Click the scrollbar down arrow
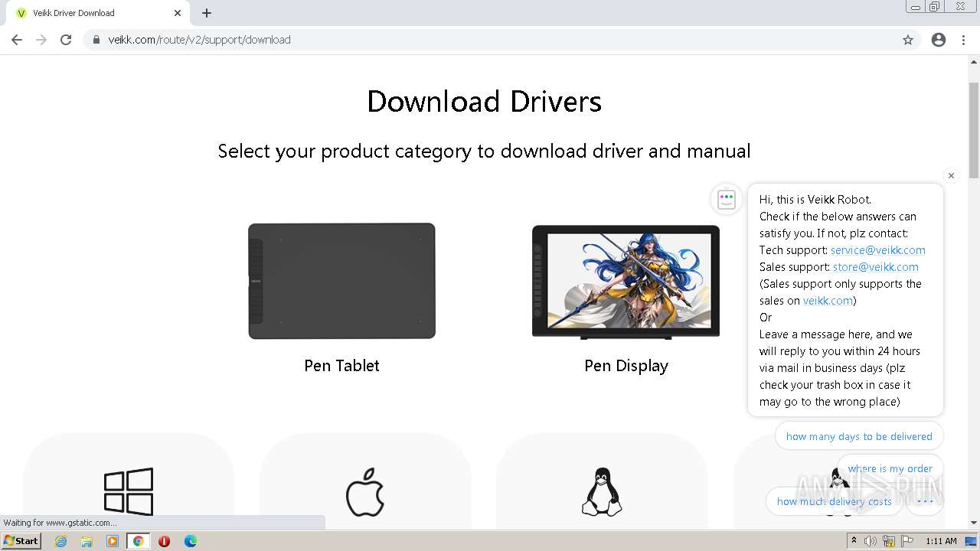 (974, 523)
